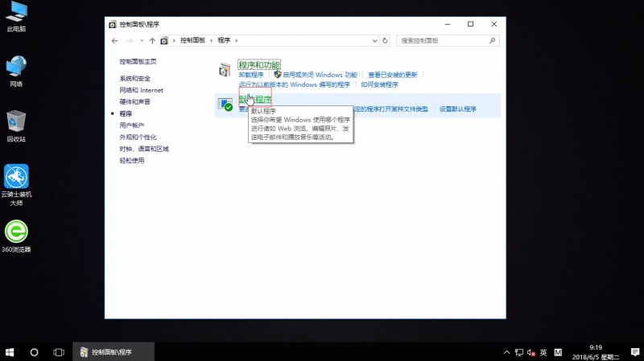
Task: Open 网络 desktop icon
Action: point(16,71)
